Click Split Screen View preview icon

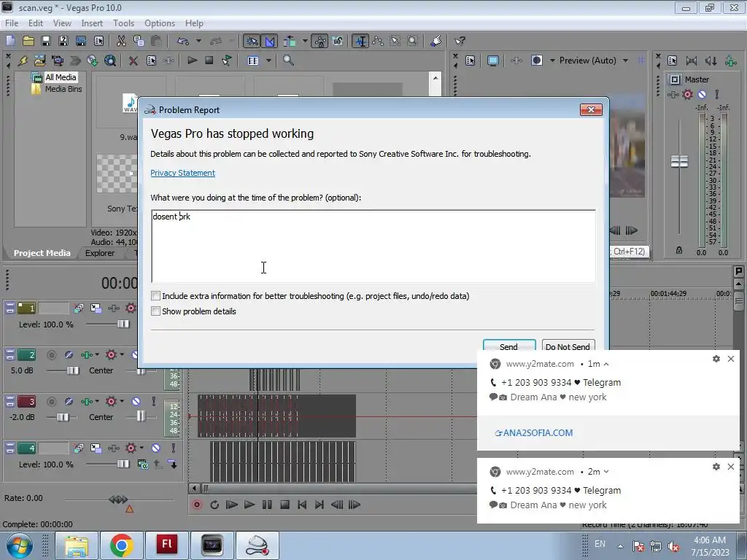point(537,61)
